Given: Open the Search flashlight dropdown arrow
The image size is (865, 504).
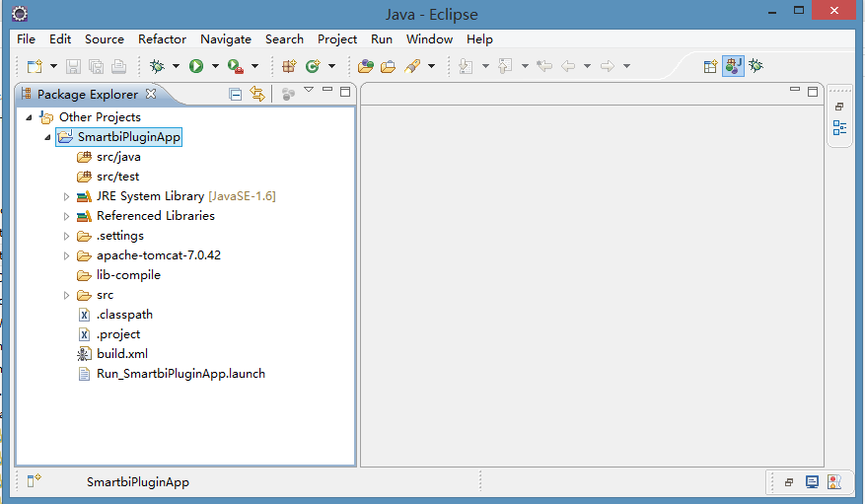Looking at the screenshot, I should point(431,66).
